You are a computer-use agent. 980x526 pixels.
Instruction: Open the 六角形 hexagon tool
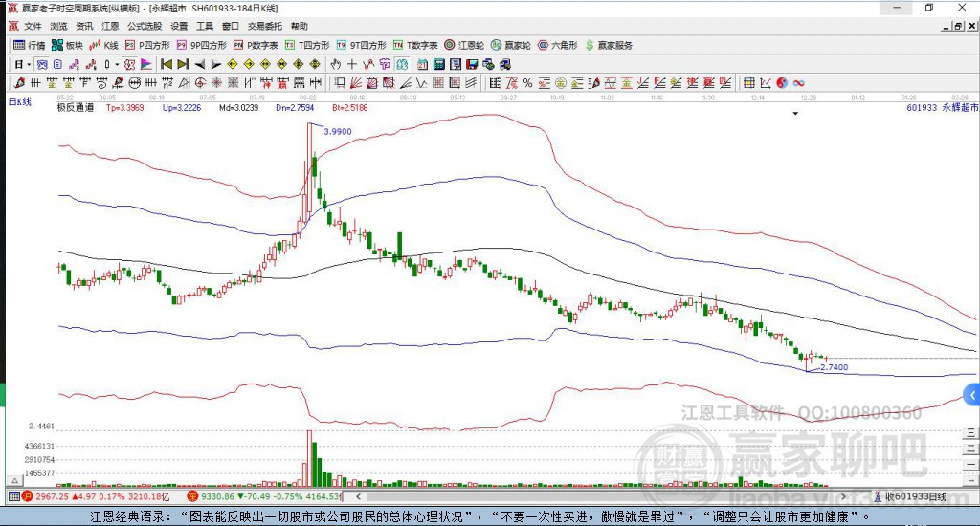(558, 45)
